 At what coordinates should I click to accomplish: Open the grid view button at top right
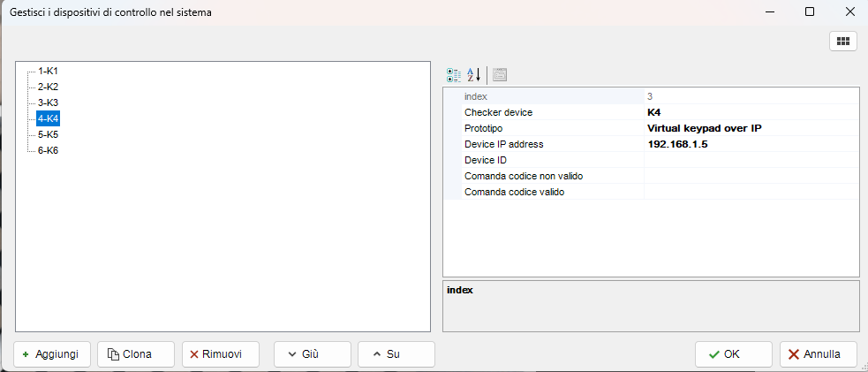tap(842, 41)
